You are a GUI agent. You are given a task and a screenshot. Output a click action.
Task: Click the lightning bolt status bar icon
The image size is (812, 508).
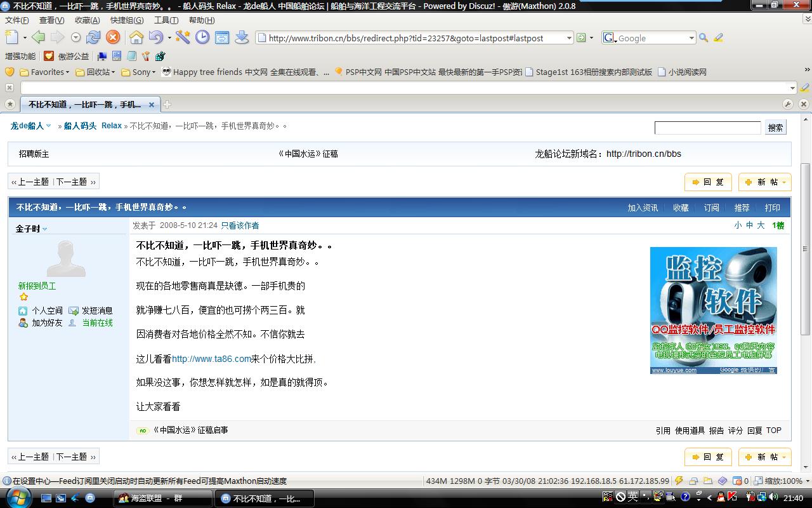tap(679, 481)
